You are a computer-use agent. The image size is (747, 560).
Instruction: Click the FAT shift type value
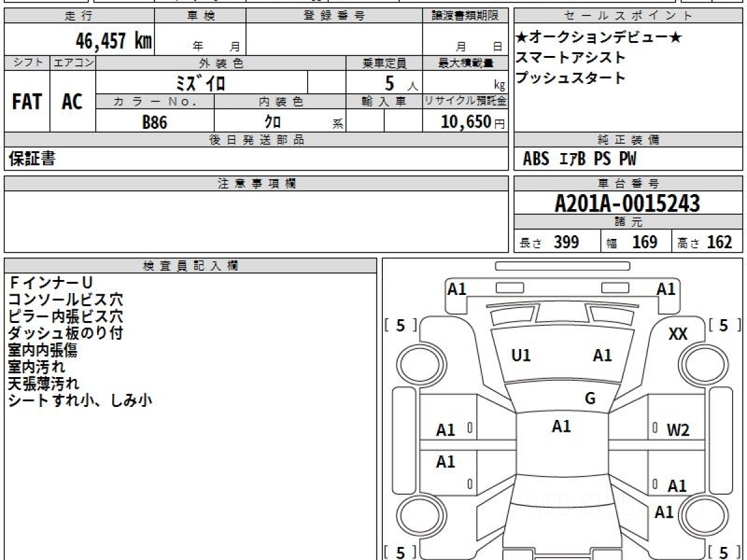(x=27, y=101)
